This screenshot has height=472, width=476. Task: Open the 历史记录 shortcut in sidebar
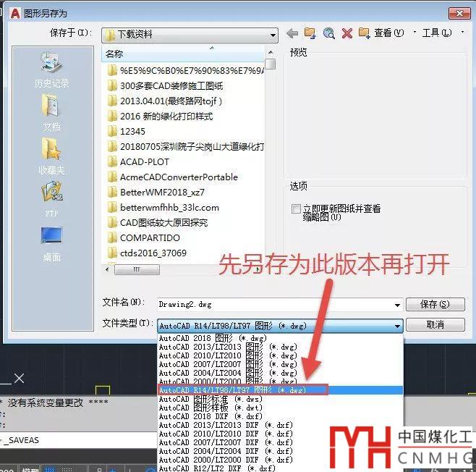point(51,70)
